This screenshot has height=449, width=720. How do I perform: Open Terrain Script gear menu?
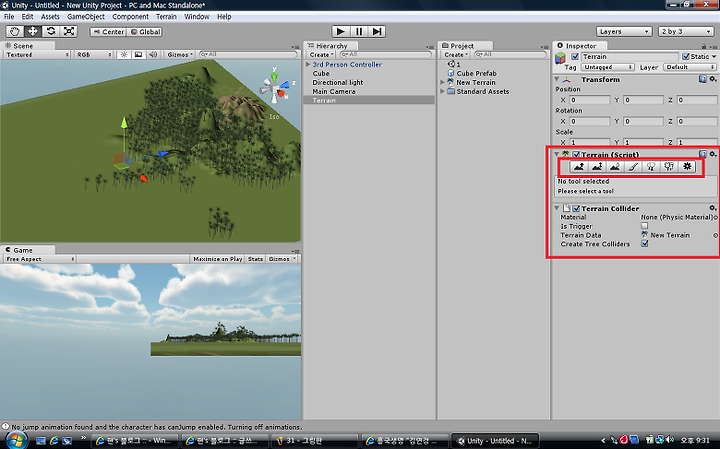point(713,154)
